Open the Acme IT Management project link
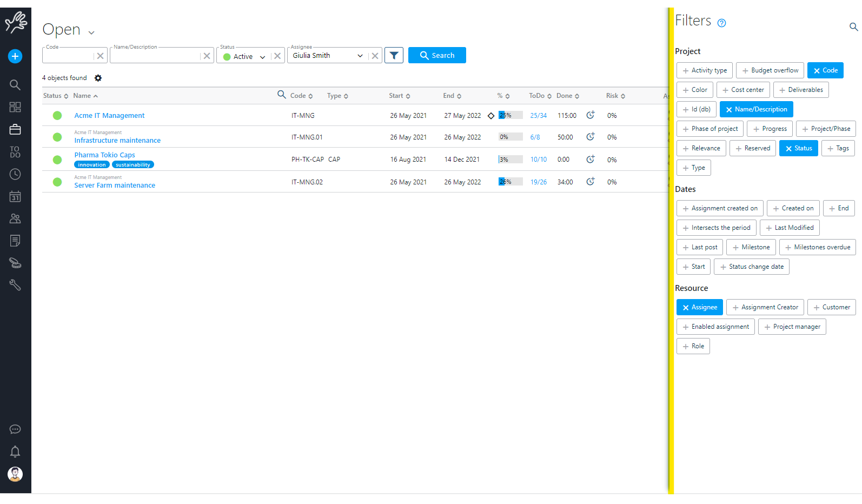The width and height of the screenshot is (862, 504). tap(109, 115)
